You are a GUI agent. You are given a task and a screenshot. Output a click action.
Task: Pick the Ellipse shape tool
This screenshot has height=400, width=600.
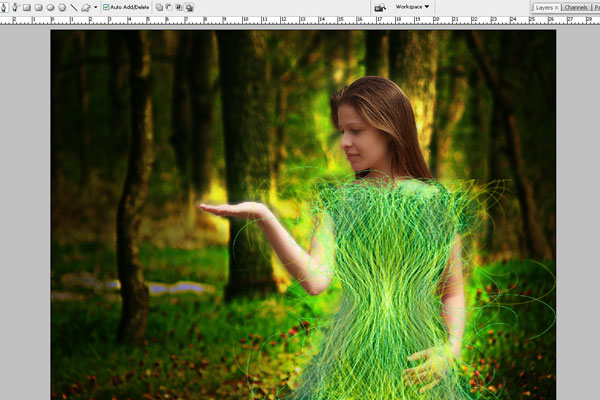(x=50, y=7)
